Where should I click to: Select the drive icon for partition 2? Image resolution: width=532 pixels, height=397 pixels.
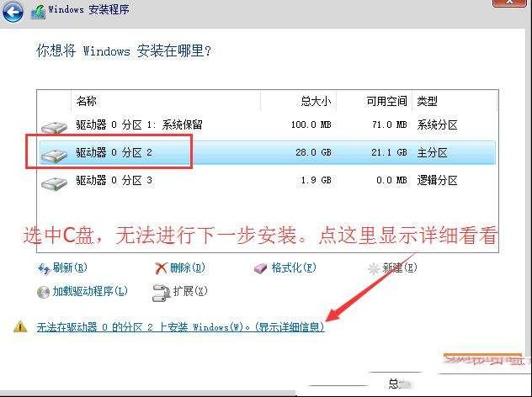click(54, 156)
